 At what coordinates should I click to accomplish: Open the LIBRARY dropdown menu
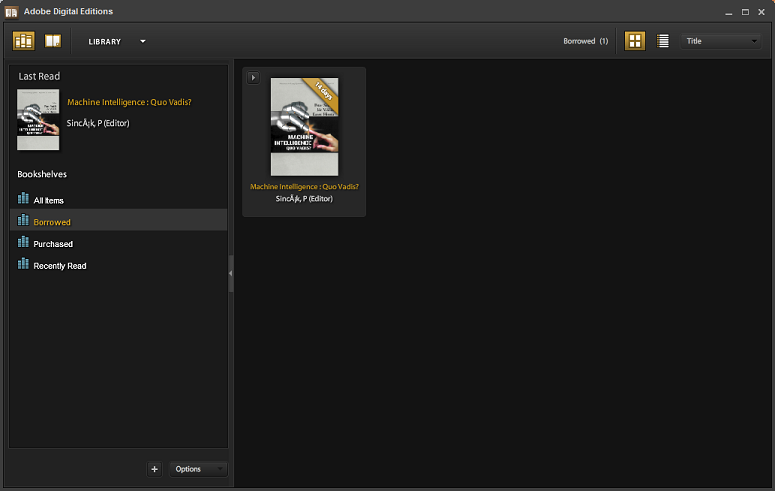117,42
